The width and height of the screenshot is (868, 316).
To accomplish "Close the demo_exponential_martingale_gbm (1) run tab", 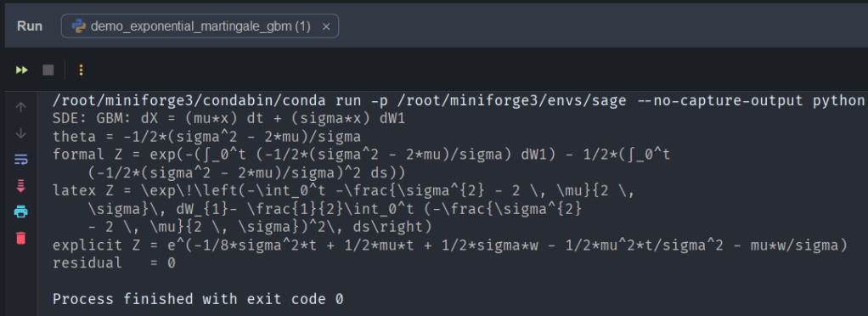I will click(x=326, y=26).
